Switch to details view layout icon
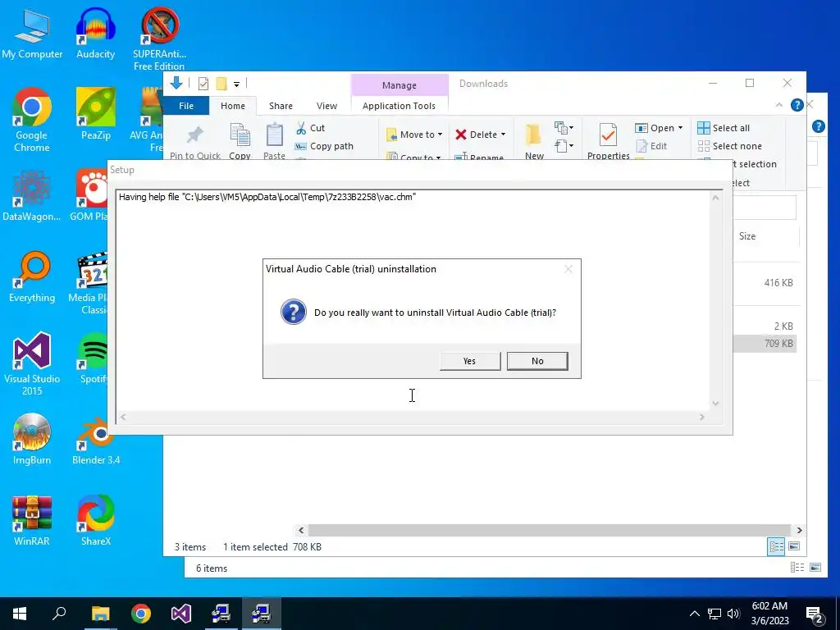 (776, 546)
